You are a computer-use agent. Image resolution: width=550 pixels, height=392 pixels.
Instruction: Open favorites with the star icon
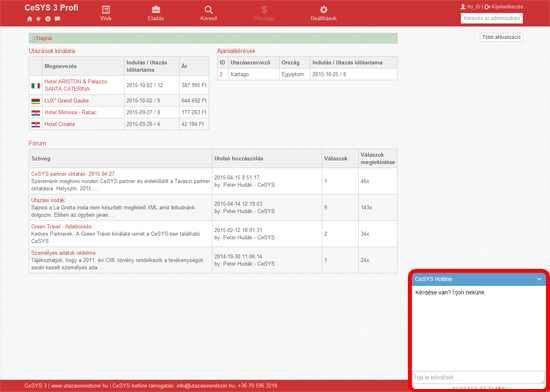39,19
